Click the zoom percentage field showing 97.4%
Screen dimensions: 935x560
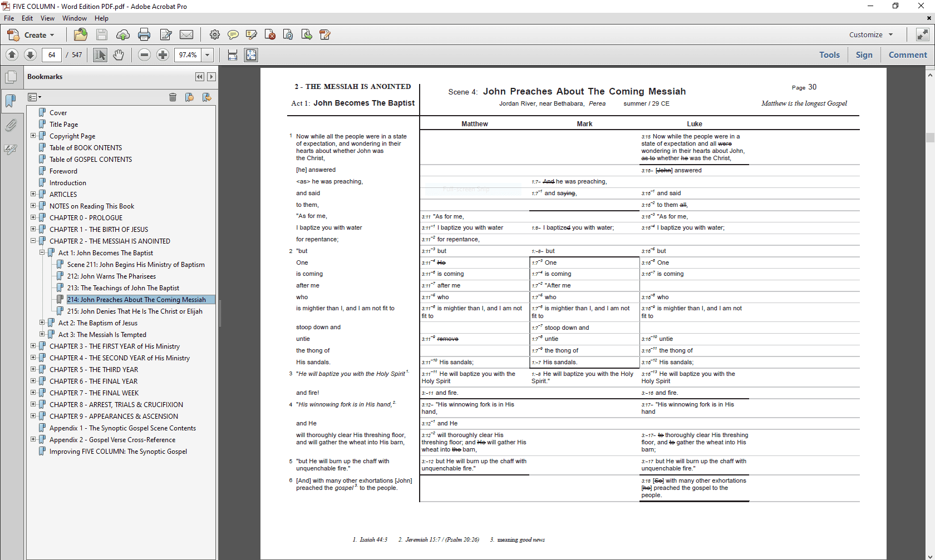coord(188,54)
